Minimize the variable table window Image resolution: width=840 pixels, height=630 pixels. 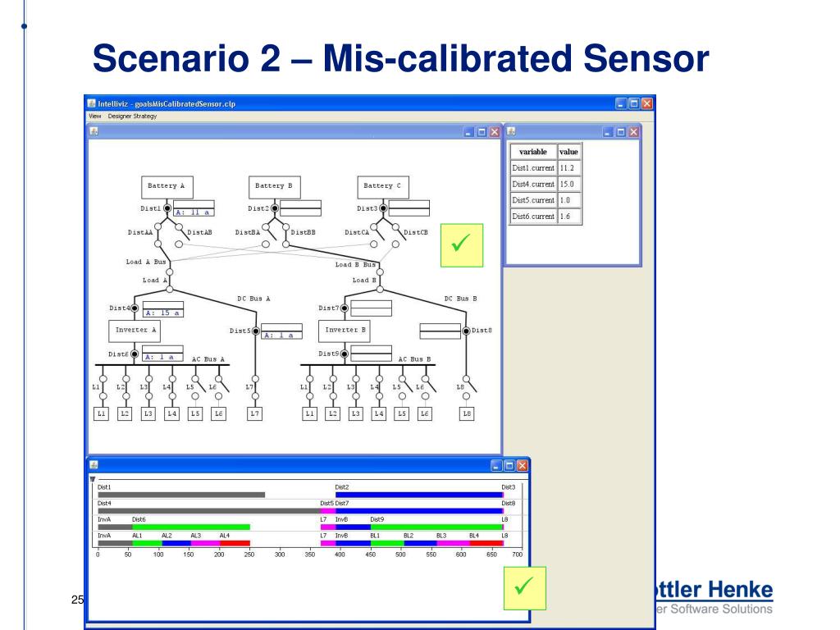(608, 132)
